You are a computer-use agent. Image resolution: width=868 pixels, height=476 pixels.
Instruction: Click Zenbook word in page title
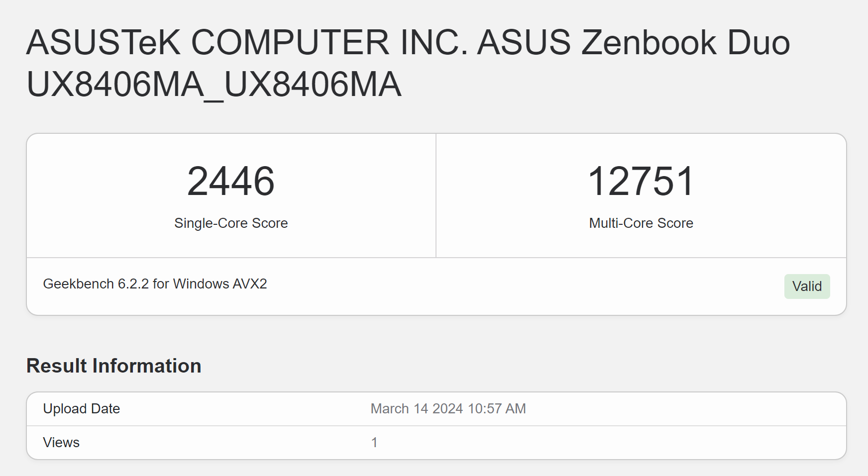(649, 42)
